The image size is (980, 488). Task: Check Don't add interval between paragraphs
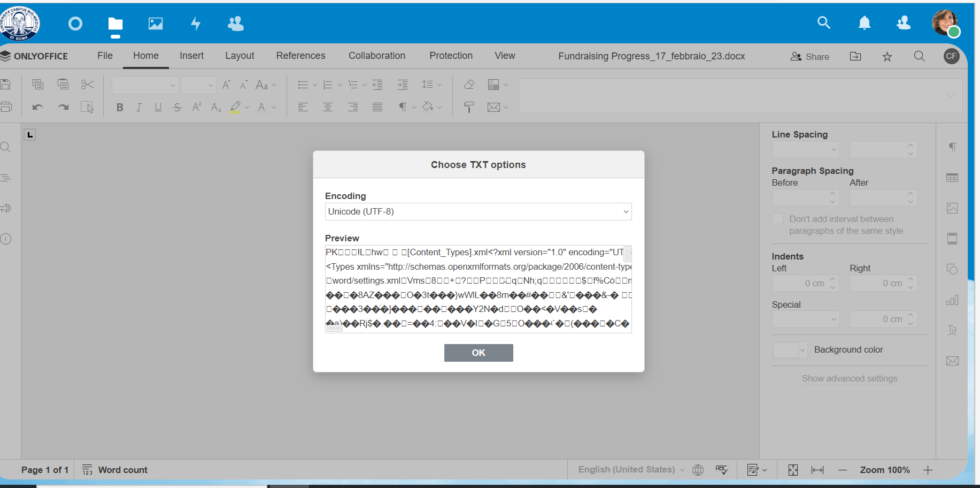click(778, 219)
